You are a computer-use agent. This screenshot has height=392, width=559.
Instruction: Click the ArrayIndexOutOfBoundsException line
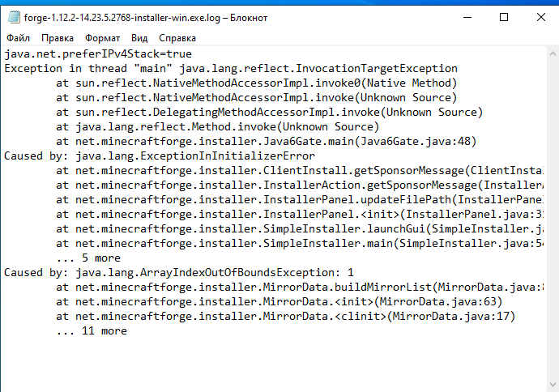(179, 273)
